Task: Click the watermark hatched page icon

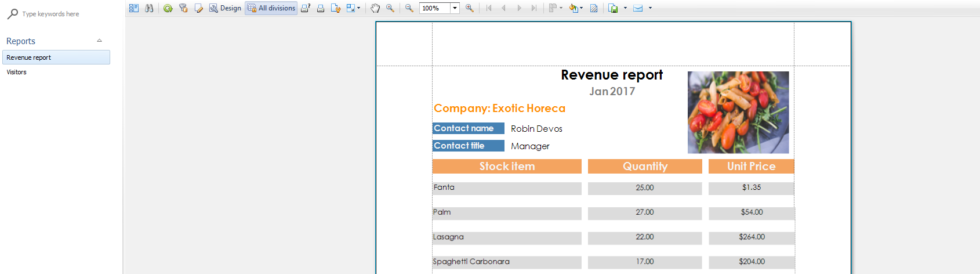Action: (x=594, y=8)
